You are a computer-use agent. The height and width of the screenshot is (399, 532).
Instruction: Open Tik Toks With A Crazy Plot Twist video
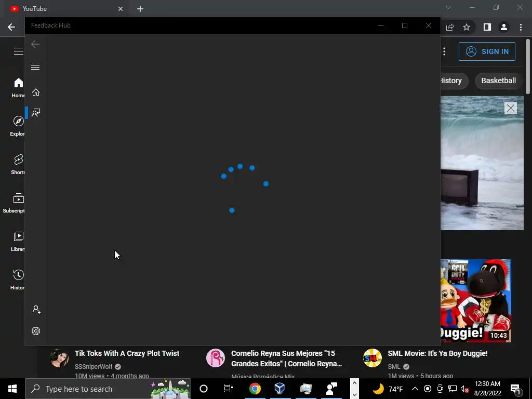pos(127,353)
